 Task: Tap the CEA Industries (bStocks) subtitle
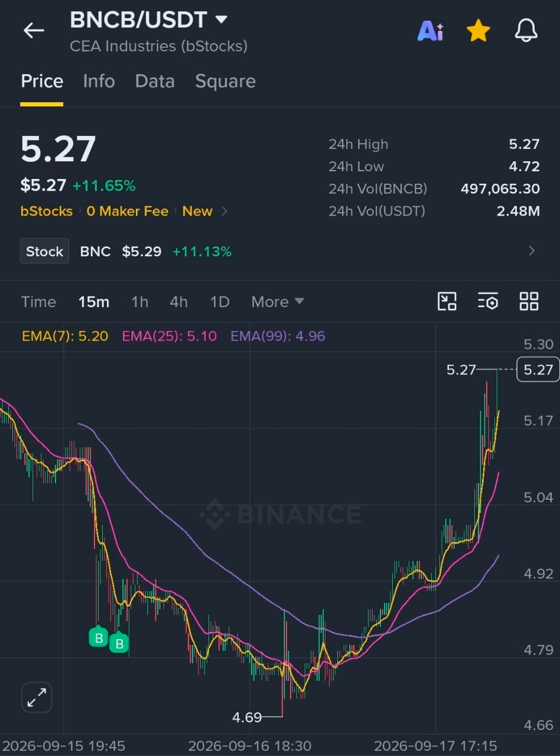(158, 46)
